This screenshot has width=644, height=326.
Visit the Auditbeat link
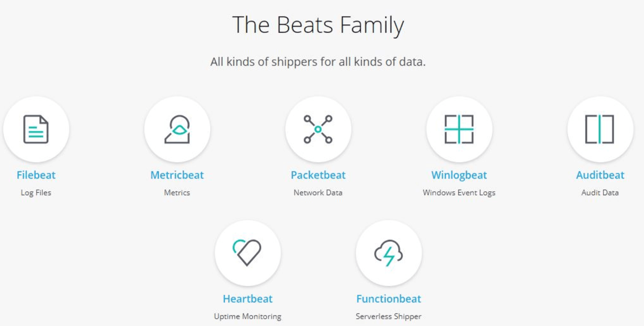(x=600, y=175)
